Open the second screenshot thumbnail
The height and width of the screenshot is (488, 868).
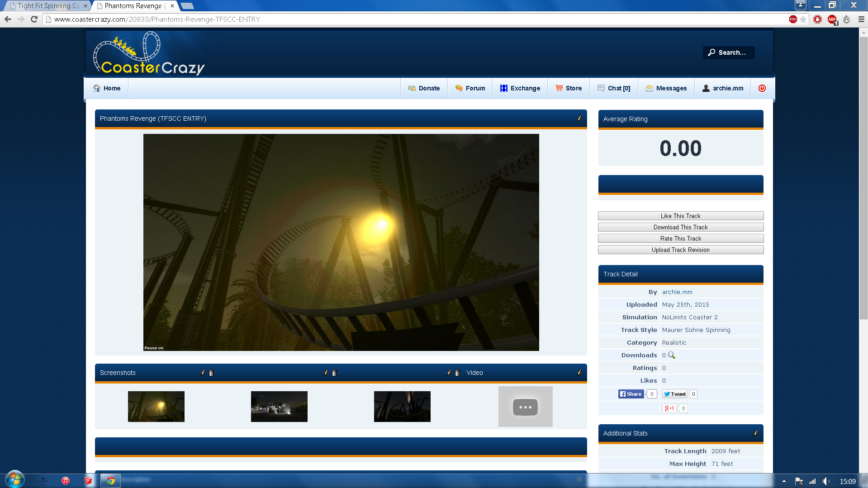[x=279, y=407]
